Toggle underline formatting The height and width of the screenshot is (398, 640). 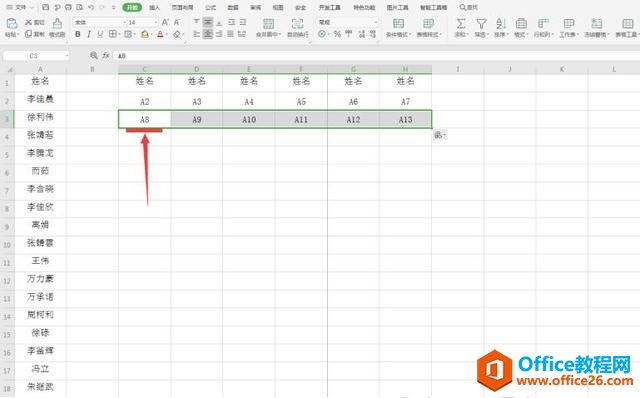(100, 34)
